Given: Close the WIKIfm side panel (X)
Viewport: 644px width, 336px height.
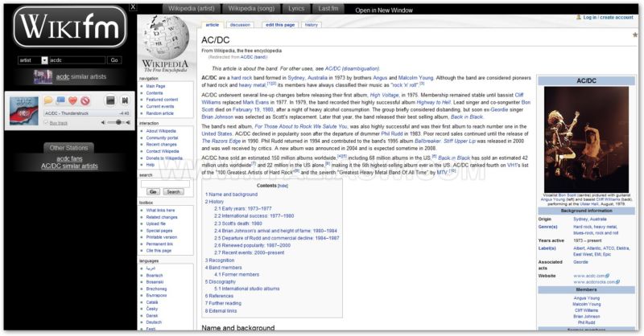Looking at the screenshot, I should 133,7.
